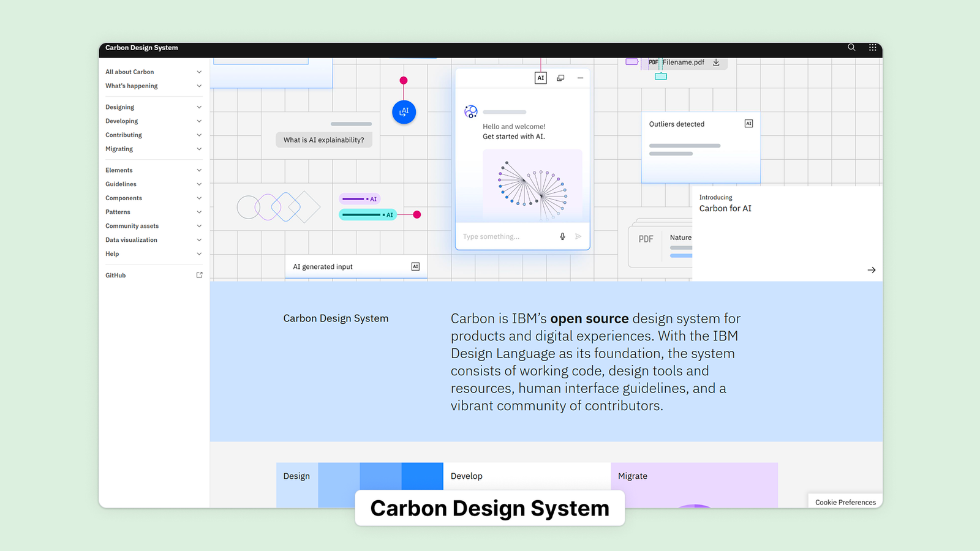Click the GitHub external link icon
Image resolution: width=980 pixels, height=551 pixels.
point(199,275)
